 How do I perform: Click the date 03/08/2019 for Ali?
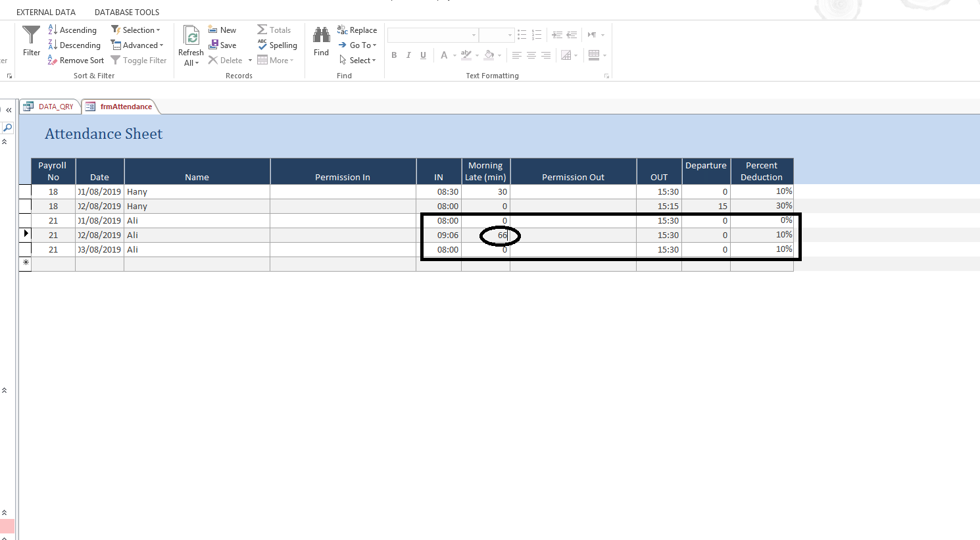tap(100, 250)
